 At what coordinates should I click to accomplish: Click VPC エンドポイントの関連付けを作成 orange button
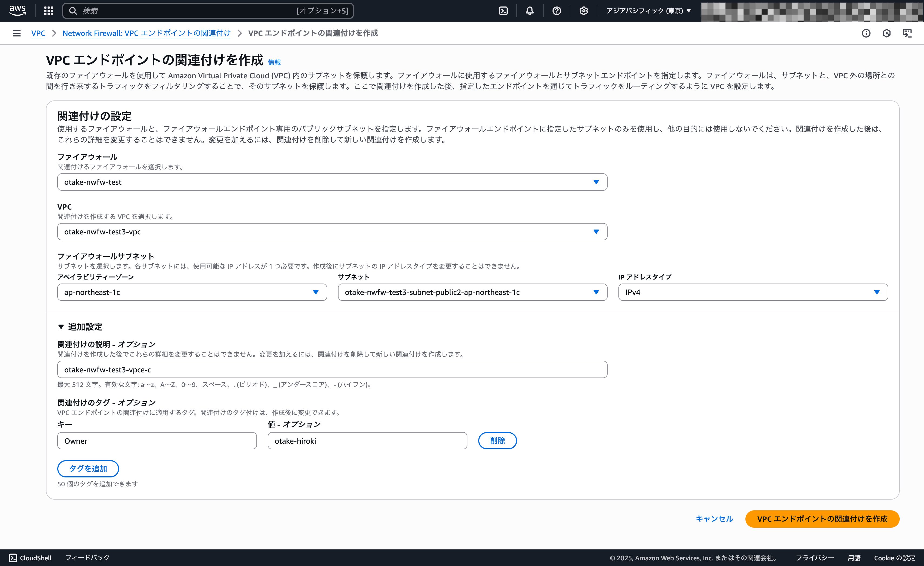(822, 519)
